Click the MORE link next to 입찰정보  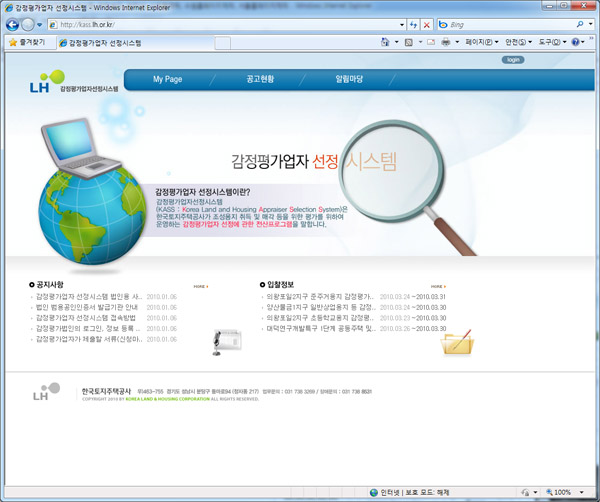point(438,286)
